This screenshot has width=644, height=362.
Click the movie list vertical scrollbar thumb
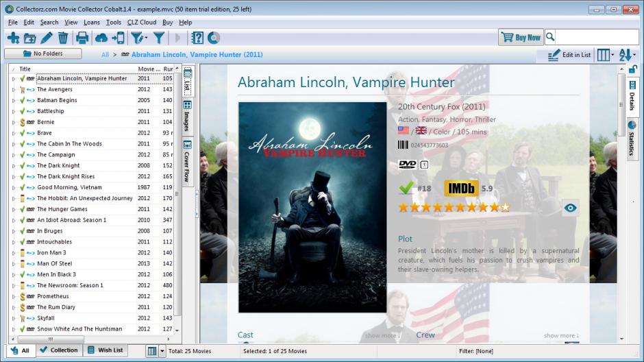point(177,194)
